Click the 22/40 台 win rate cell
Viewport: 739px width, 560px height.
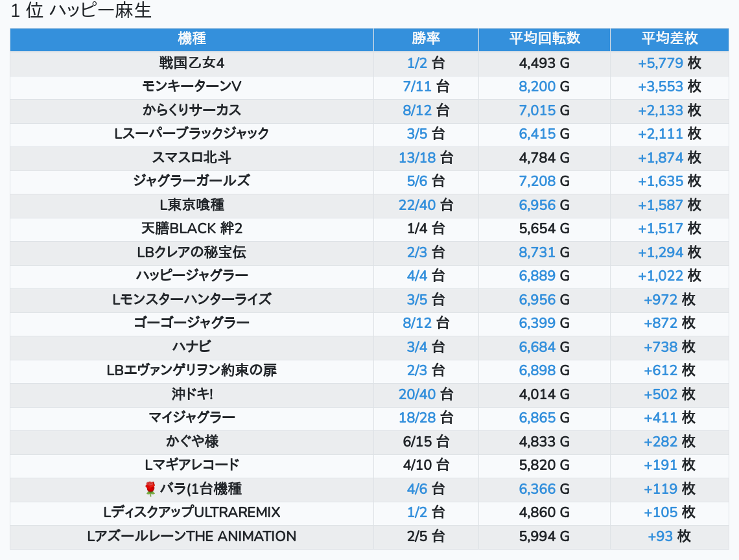(426, 205)
